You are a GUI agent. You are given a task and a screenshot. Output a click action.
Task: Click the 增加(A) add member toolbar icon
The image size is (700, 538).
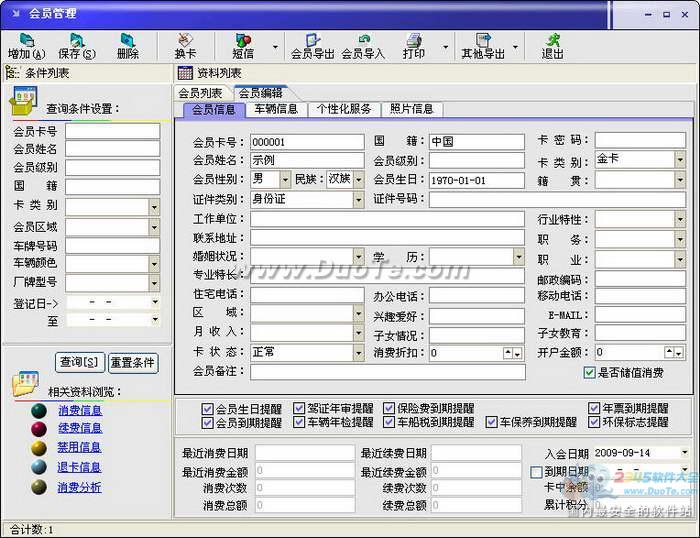tap(27, 46)
